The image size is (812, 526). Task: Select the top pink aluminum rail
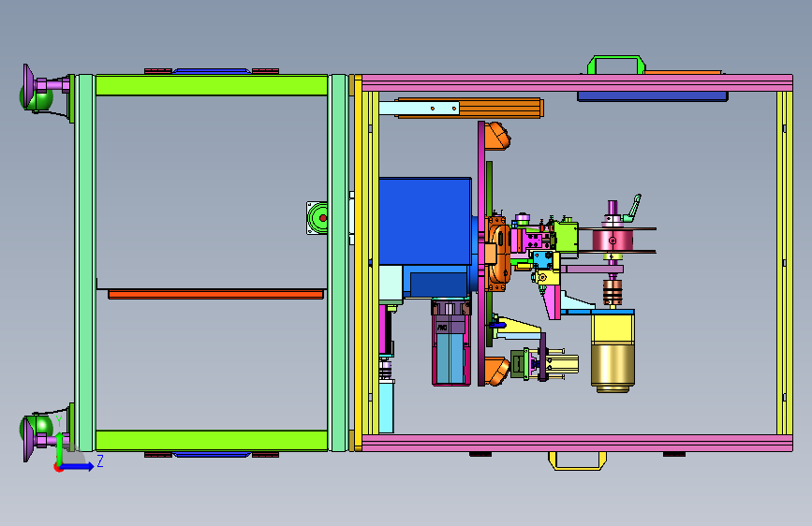(x=577, y=83)
